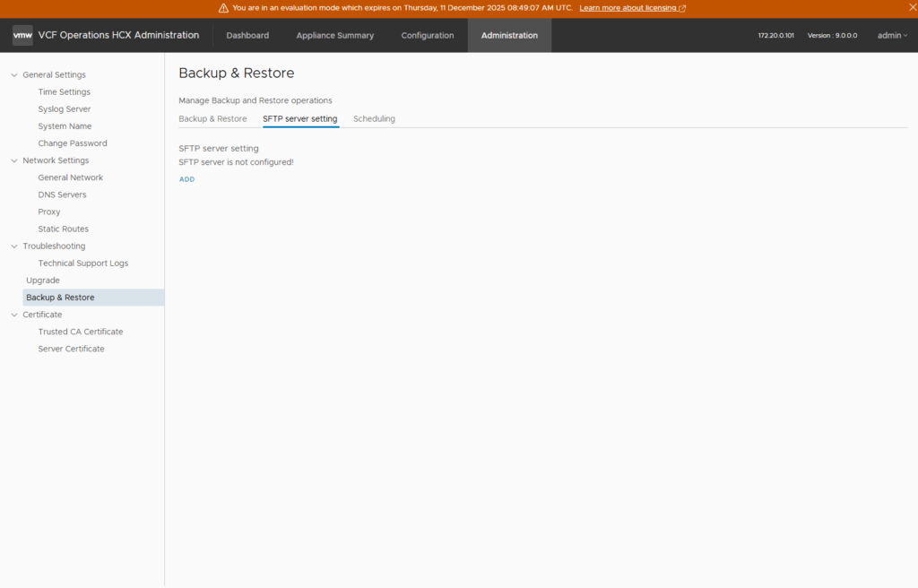Open the Appliance Summary tab
This screenshot has width=918, height=588.
pyautogui.click(x=334, y=36)
